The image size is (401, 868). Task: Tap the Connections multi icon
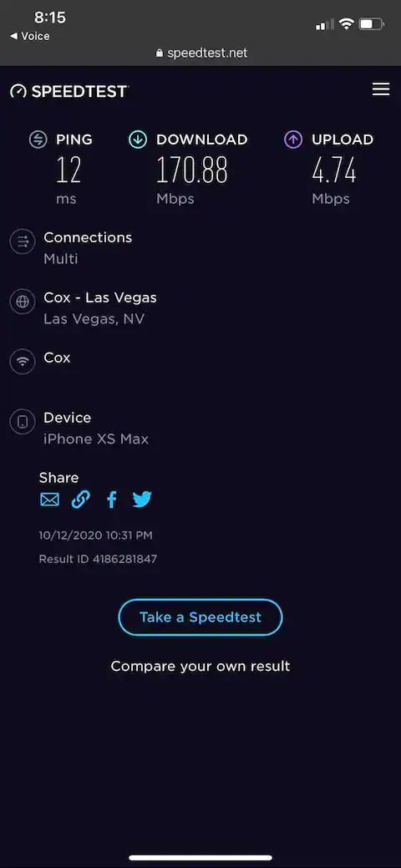click(23, 242)
